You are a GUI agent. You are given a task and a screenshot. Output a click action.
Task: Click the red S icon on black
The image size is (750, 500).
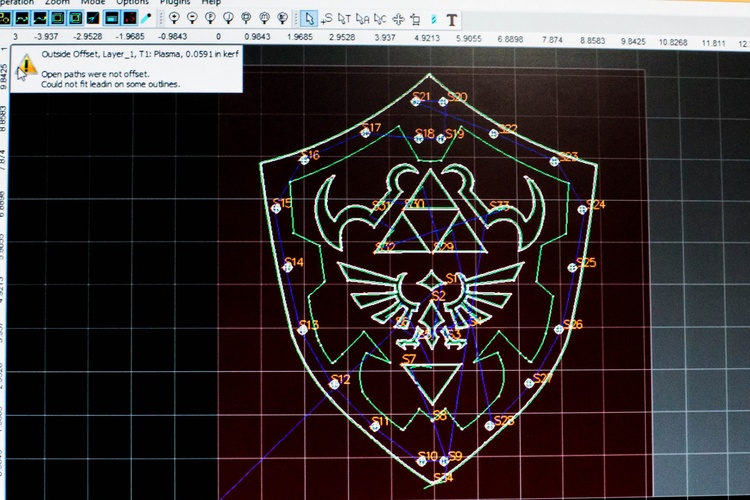[129, 19]
